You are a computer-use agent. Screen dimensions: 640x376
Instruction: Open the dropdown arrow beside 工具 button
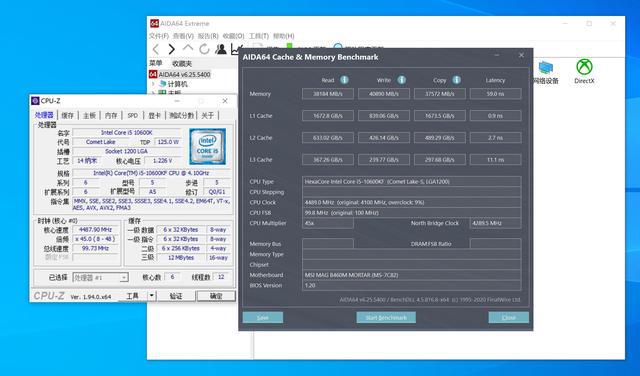click(152, 296)
